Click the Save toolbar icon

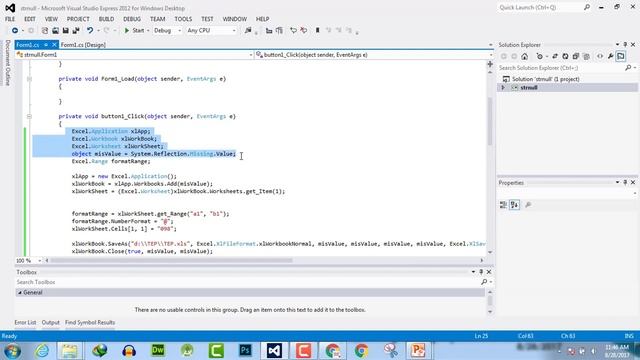65,31
